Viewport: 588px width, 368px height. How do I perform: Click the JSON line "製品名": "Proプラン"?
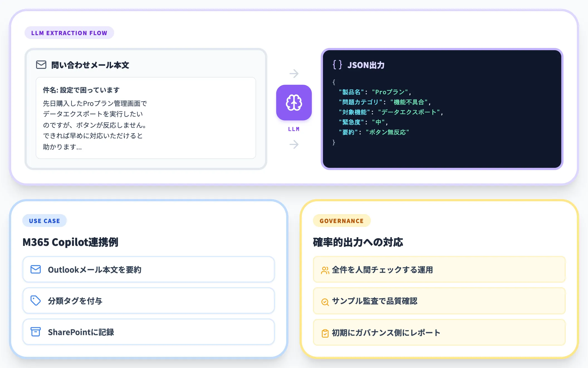coord(375,92)
